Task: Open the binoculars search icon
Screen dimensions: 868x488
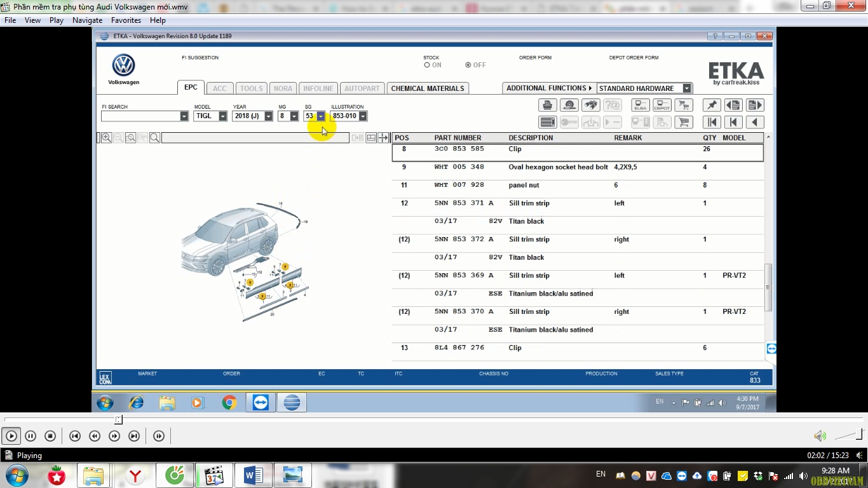Action: pyautogui.click(x=591, y=105)
